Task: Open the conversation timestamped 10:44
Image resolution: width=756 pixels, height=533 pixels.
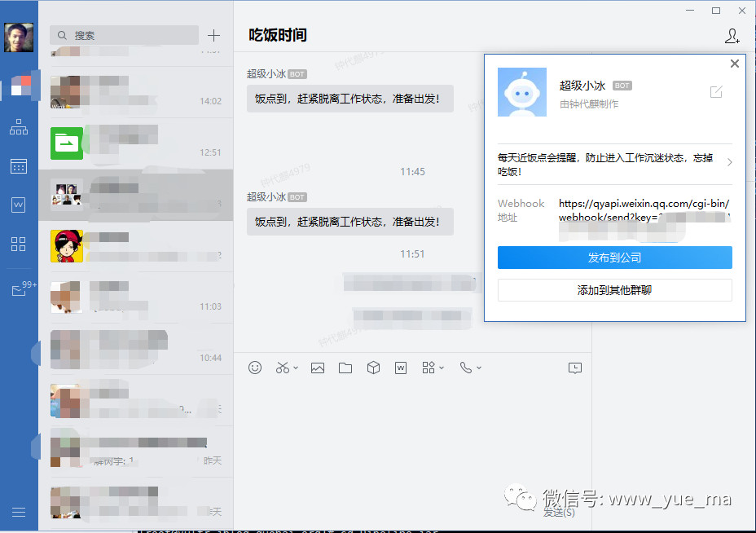Action: pos(136,349)
